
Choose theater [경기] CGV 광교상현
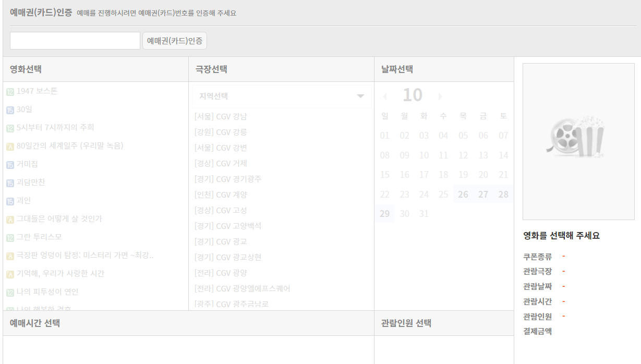coord(228,257)
